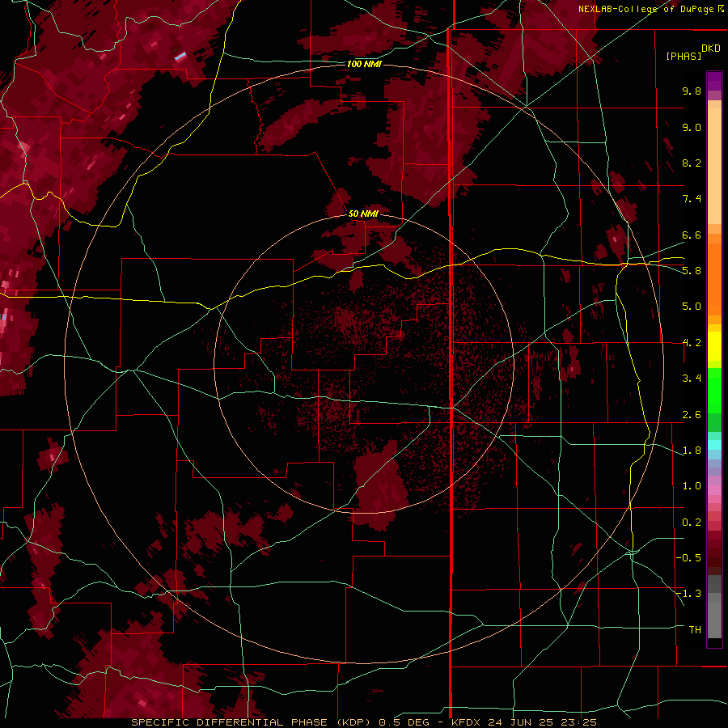Screen dimensions: 728x728
Task: Click the DKD label above the color scale
Action: pos(711,49)
